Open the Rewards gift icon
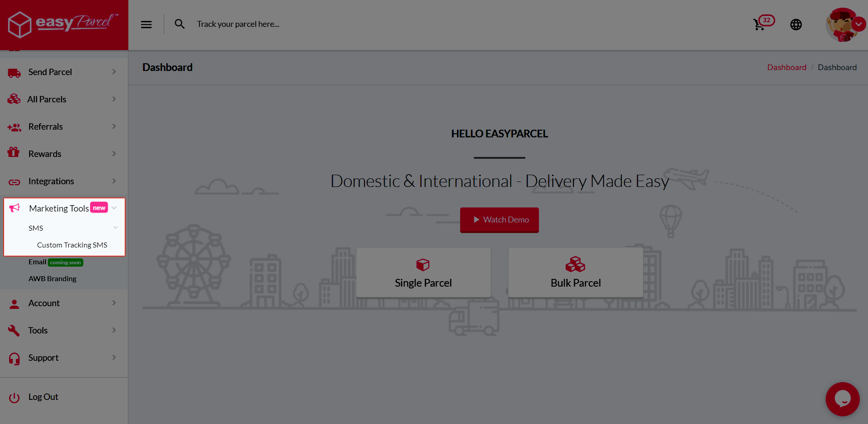 pyautogui.click(x=14, y=153)
